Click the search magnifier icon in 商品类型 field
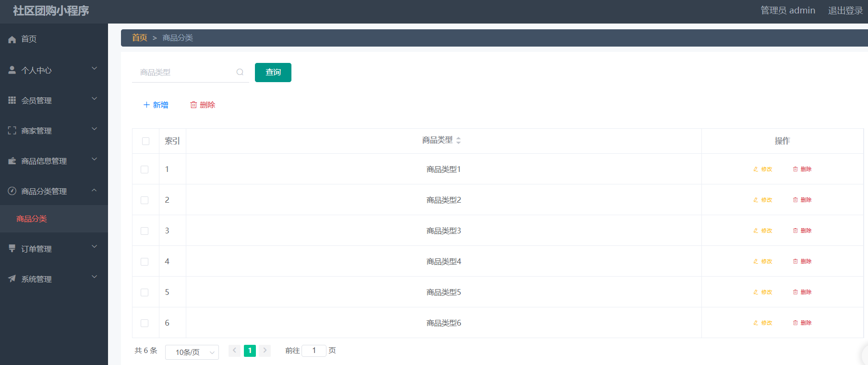This screenshot has height=365, width=868. click(240, 72)
